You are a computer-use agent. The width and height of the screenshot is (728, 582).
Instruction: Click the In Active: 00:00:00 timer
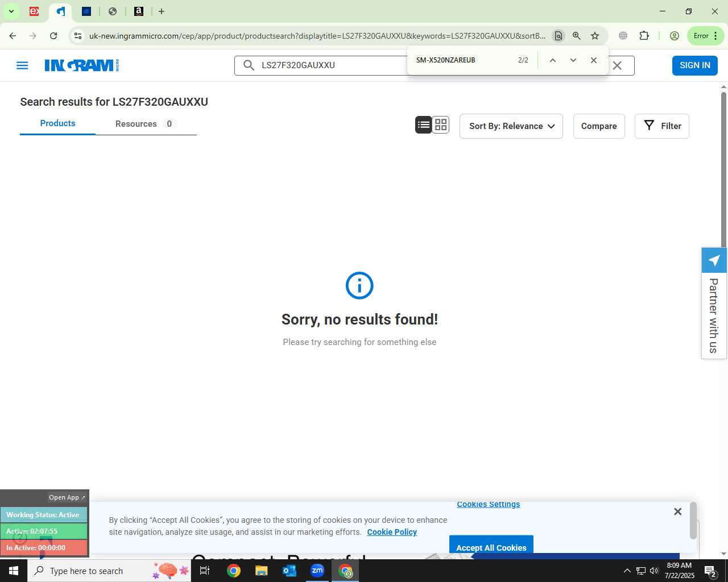(x=43, y=548)
